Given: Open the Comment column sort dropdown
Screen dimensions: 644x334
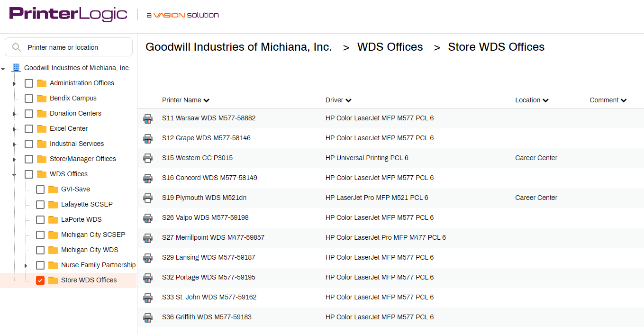Looking at the screenshot, I should pos(624,100).
